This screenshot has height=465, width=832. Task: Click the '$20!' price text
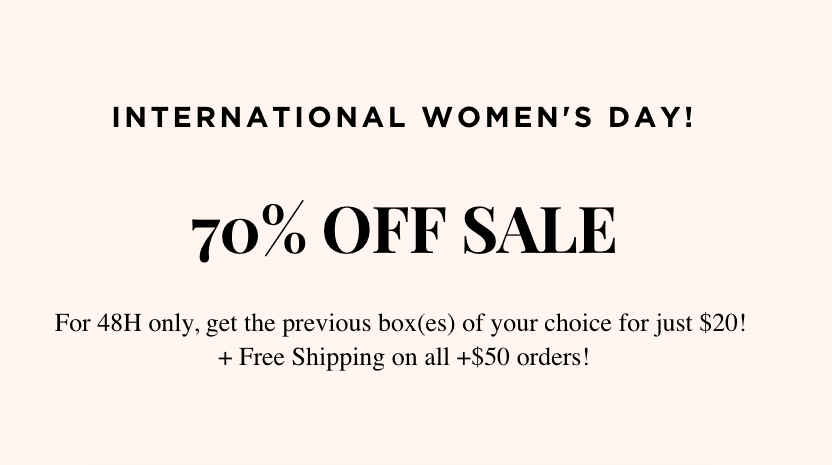pos(723,323)
